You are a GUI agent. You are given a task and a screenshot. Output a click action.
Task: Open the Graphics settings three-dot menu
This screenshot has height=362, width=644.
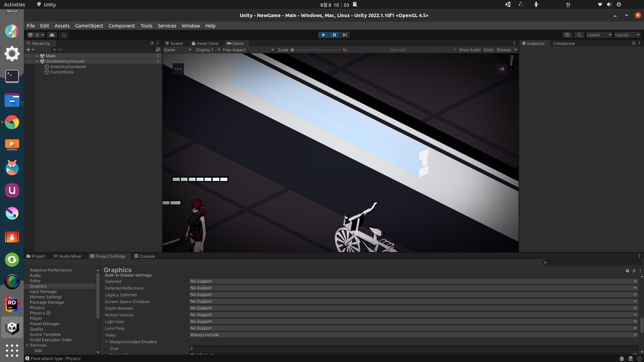pyautogui.click(x=640, y=271)
